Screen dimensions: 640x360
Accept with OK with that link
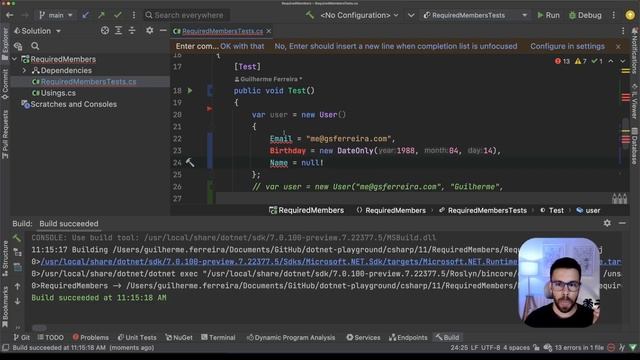click(242, 46)
